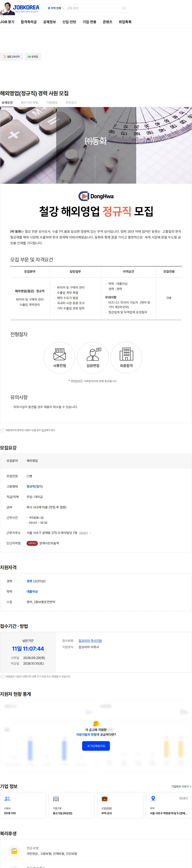Click the 로그인/회원가입 button
The image size is (192, 868).
pyautogui.click(x=96, y=746)
